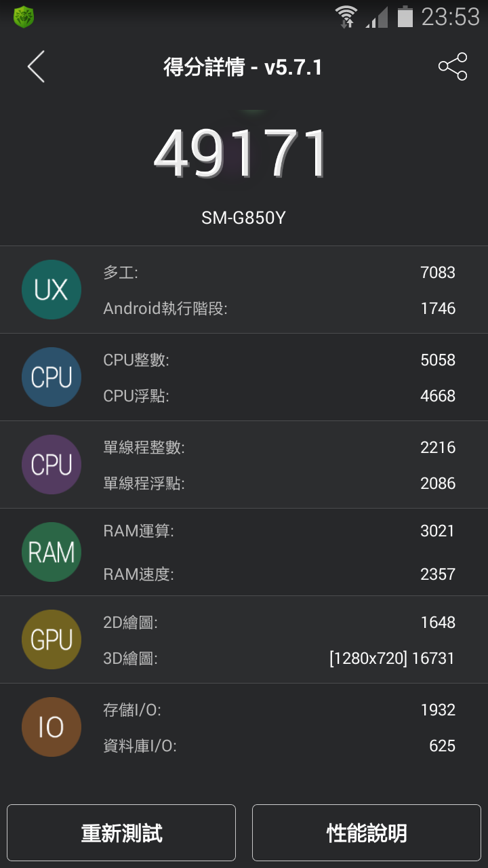This screenshot has height=868, width=488.
Task: Tap the 單線程浮點 label
Action: 144,484
